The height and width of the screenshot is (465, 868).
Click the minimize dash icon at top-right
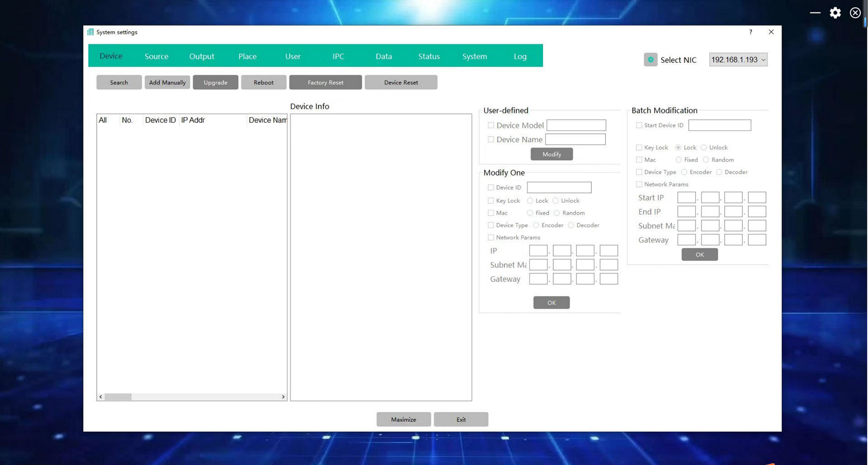coord(815,13)
